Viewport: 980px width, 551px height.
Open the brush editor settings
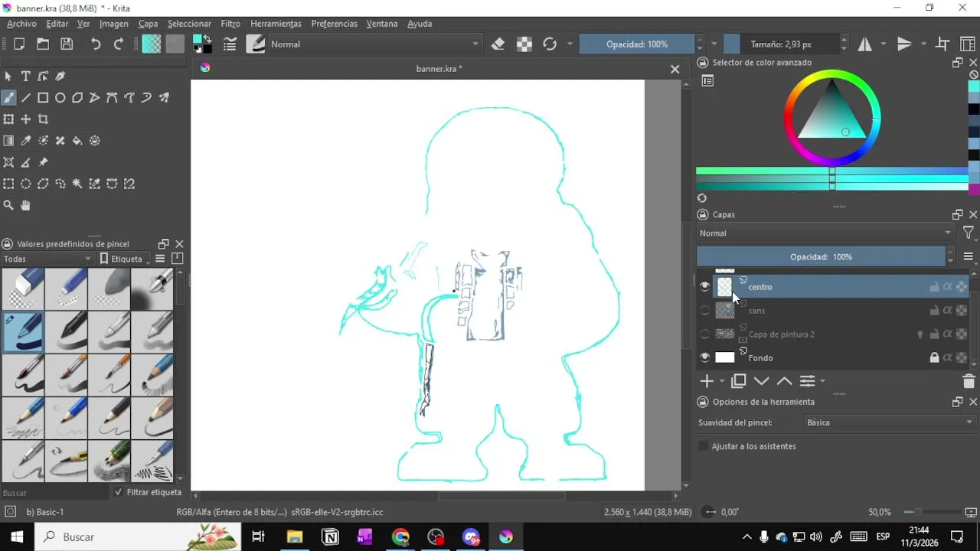click(x=230, y=44)
